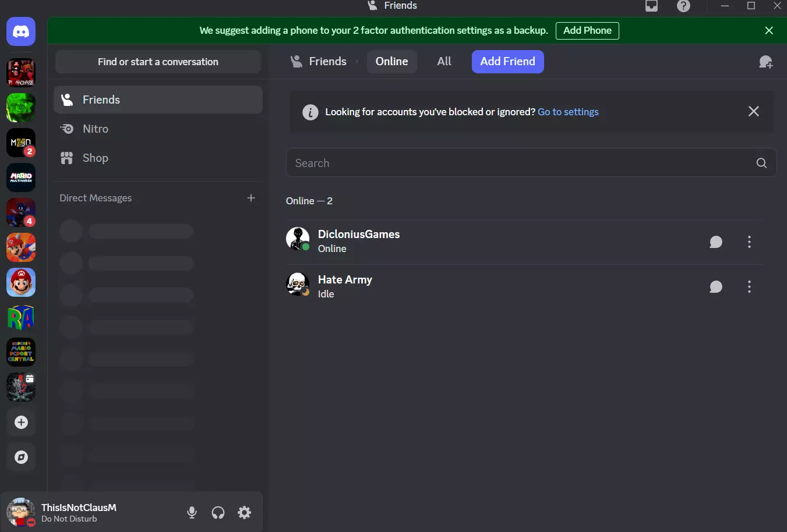The width and height of the screenshot is (787, 532).
Task: Open the Discord home direct messages icon
Action: pos(21,31)
